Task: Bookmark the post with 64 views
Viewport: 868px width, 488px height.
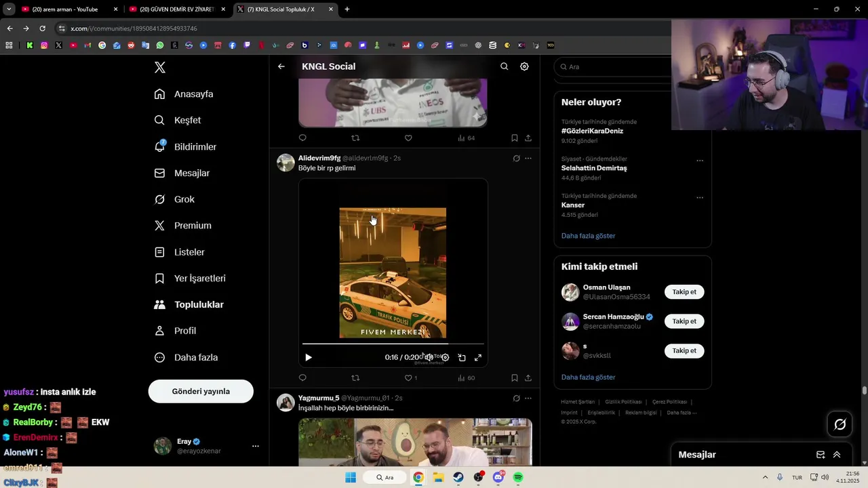Action: (515, 138)
